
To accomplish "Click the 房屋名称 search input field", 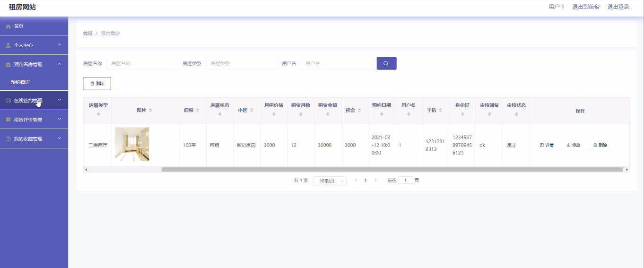I will coord(142,63).
